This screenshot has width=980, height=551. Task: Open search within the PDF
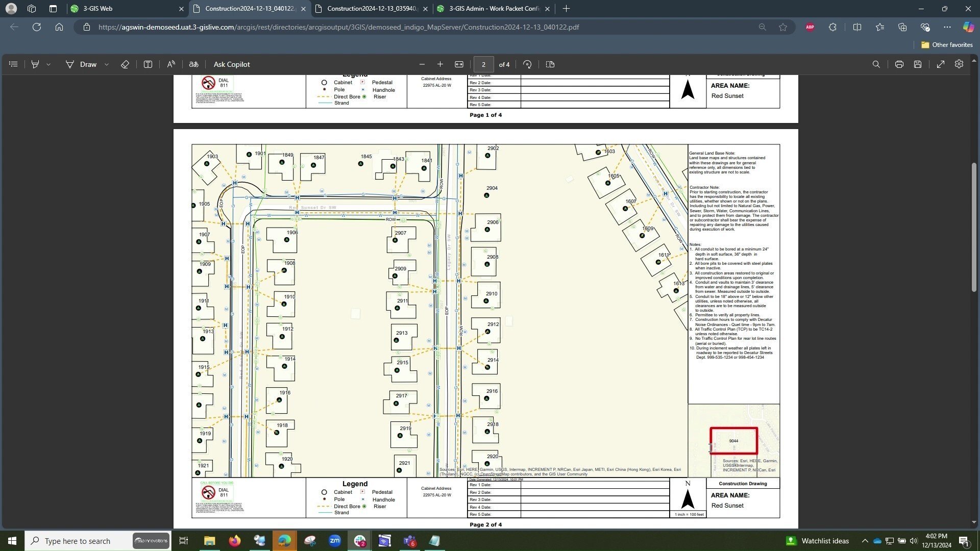pyautogui.click(x=876, y=64)
